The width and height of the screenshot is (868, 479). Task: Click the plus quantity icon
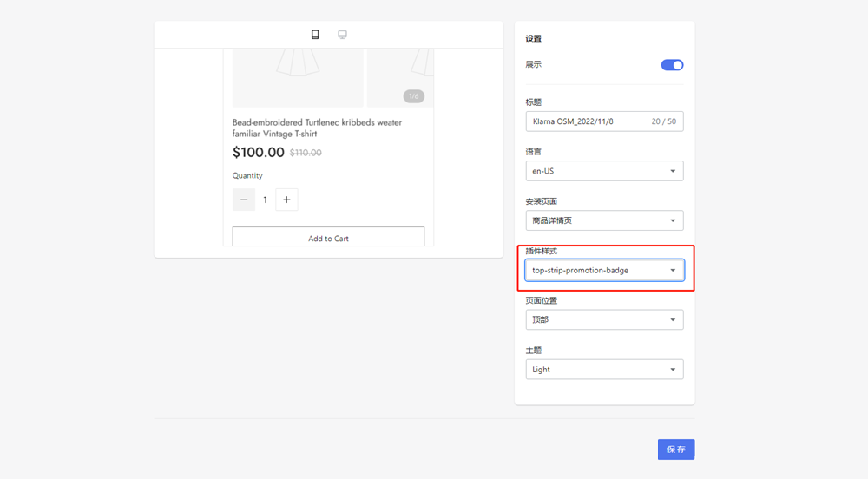pyautogui.click(x=286, y=200)
